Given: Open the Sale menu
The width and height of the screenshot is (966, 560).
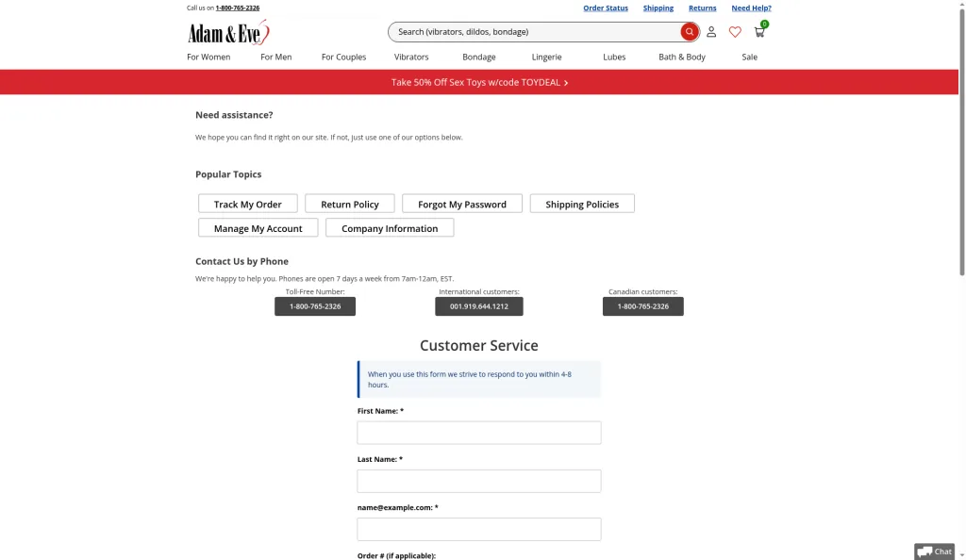Looking at the screenshot, I should pyautogui.click(x=750, y=57).
